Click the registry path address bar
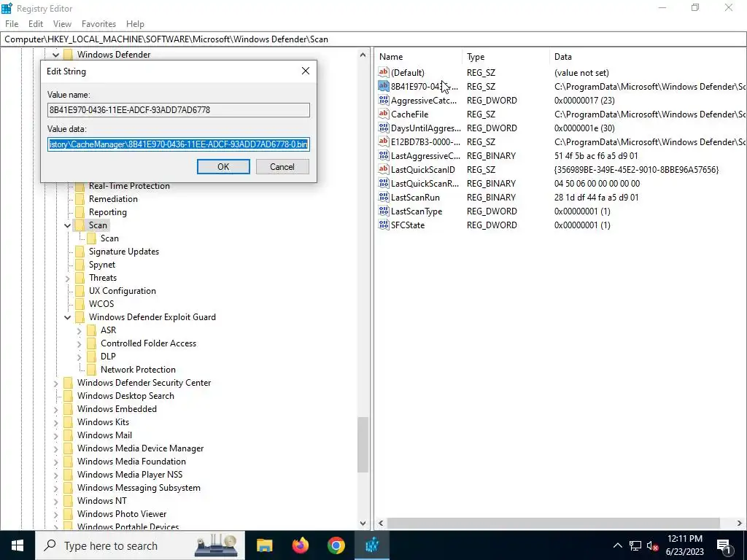 coord(373,39)
